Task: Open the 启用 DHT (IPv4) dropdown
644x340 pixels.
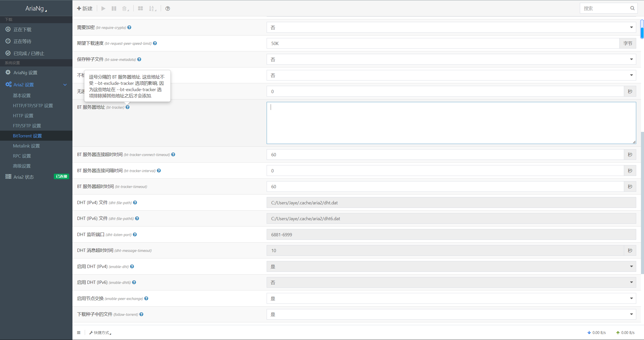Action: pyautogui.click(x=451, y=267)
